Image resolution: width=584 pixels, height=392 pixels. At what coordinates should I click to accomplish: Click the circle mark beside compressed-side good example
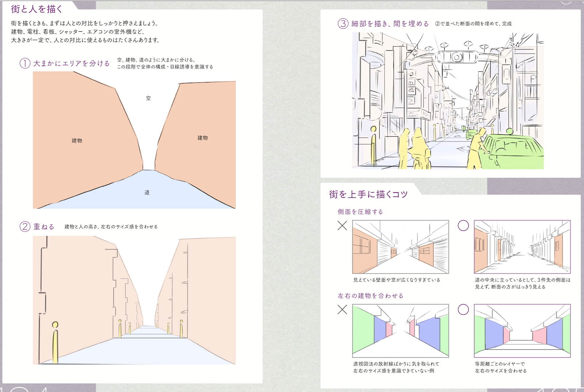[x=463, y=226]
